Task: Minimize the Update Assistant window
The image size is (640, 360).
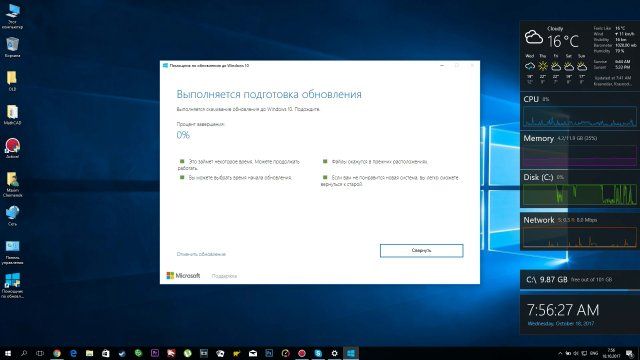Action: 442,65
